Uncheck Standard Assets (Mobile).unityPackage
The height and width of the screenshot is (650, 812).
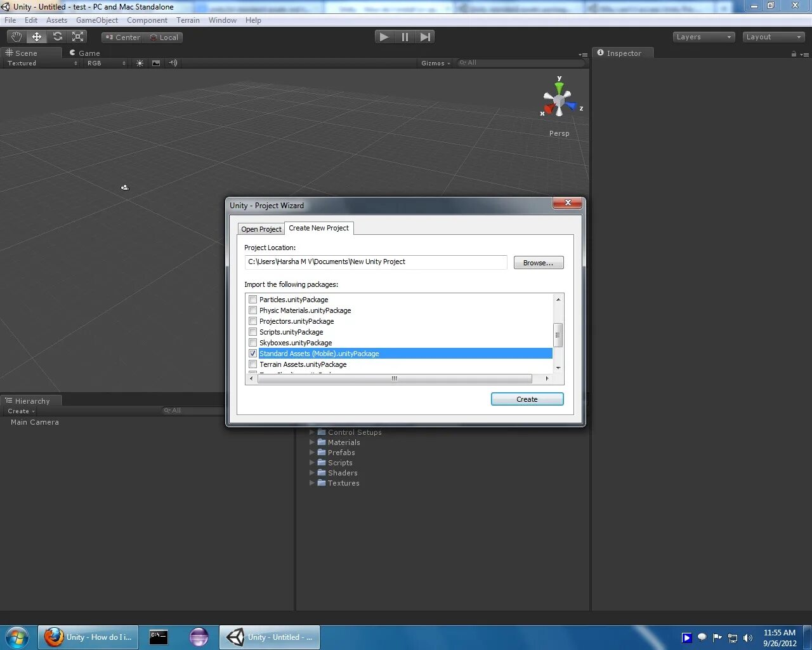(x=253, y=354)
